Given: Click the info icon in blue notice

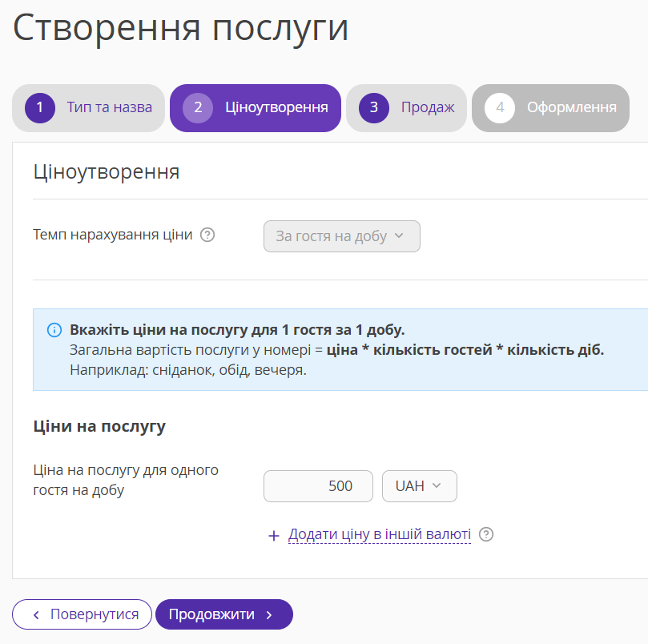Looking at the screenshot, I should 54,330.
